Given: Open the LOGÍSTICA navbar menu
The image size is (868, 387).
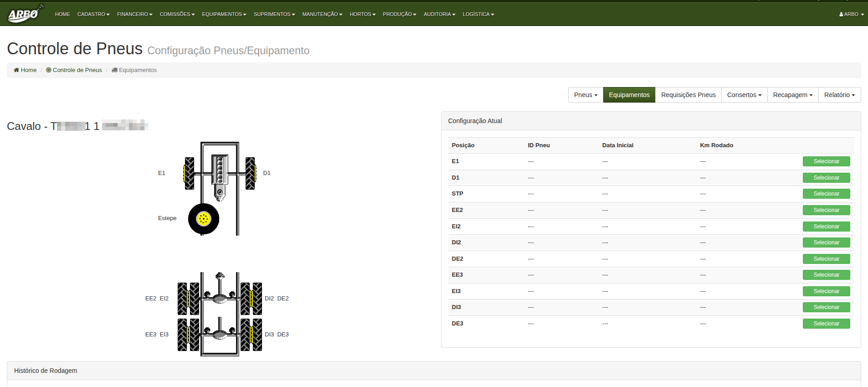Looking at the screenshot, I should pyautogui.click(x=478, y=14).
